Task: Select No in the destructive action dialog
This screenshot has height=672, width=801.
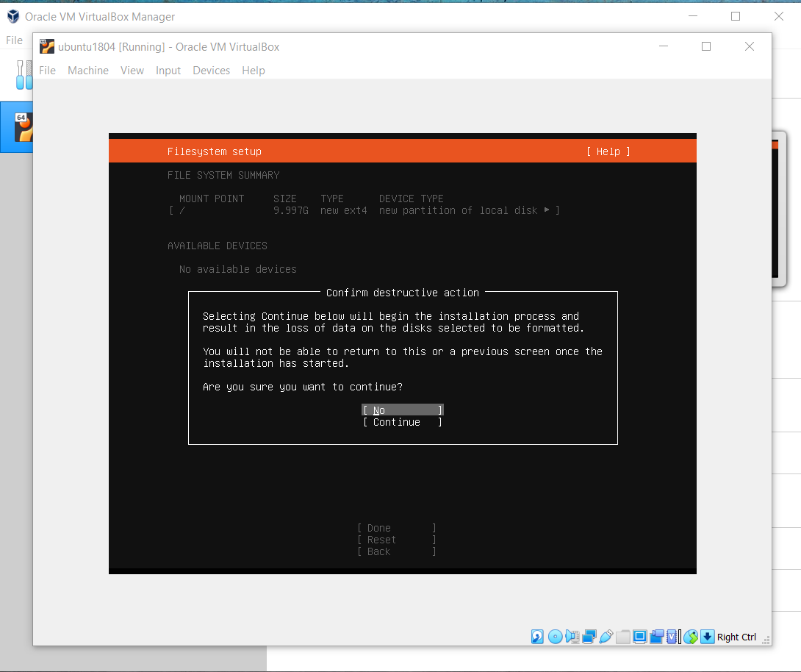Action: click(402, 410)
